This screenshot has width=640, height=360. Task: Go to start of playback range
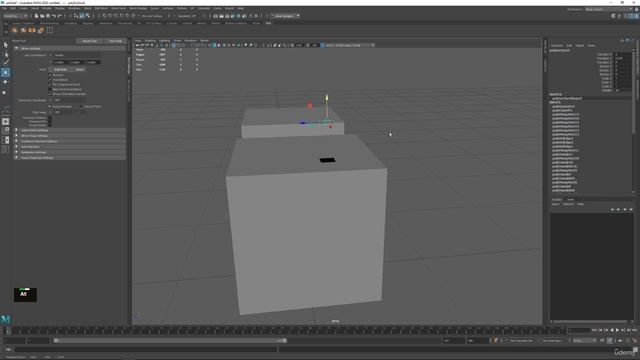coord(594,330)
